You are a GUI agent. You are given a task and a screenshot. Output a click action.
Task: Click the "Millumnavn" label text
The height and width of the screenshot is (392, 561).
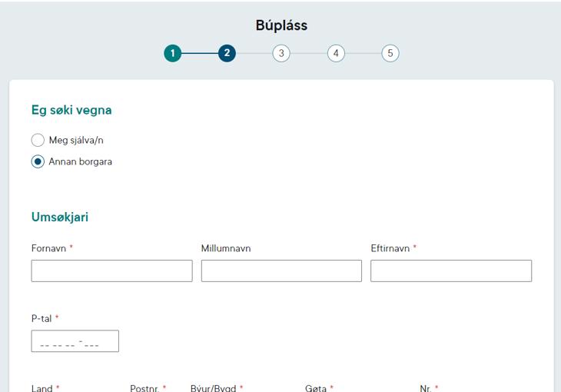(226, 248)
